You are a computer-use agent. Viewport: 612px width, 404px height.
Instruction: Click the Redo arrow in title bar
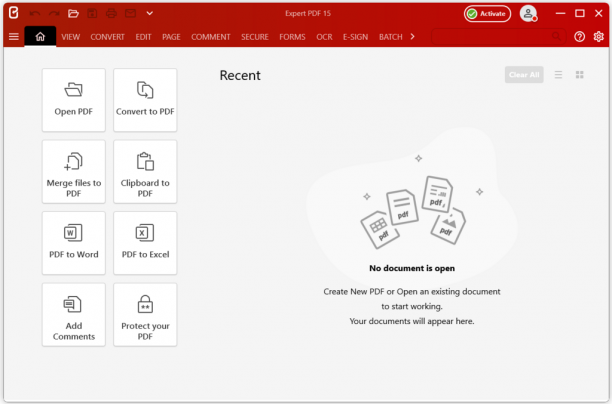click(54, 13)
